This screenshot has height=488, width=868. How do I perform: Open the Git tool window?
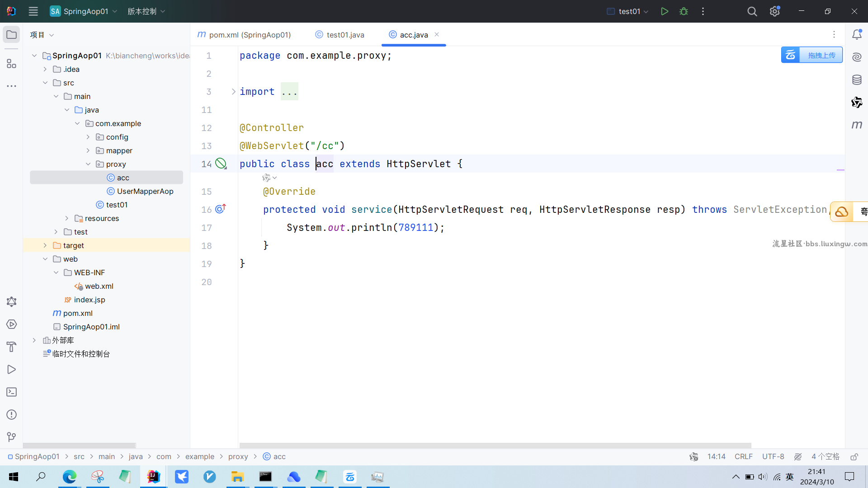point(11,437)
